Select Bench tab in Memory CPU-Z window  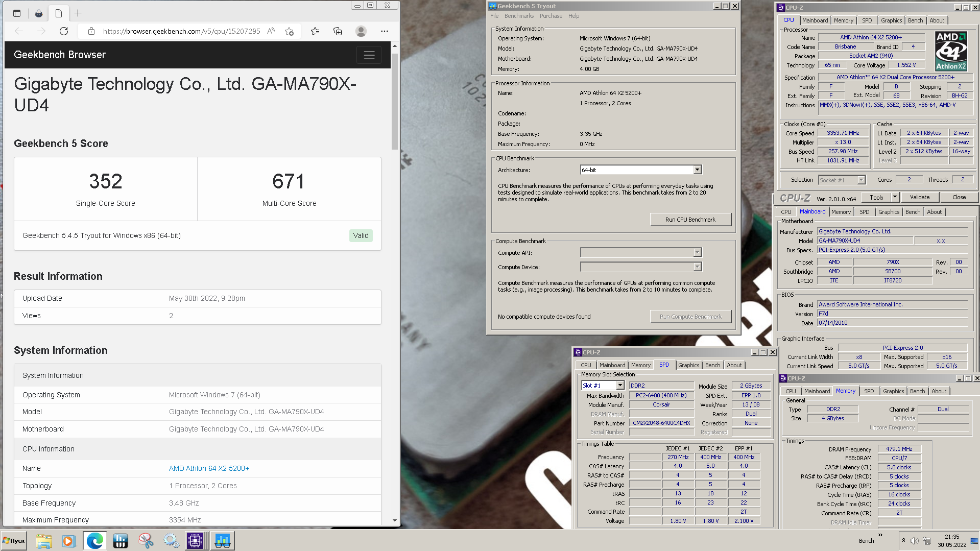pos(917,391)
